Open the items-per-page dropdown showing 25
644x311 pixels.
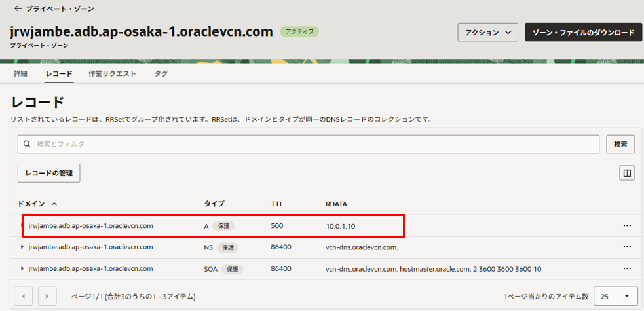pos(616,296)
